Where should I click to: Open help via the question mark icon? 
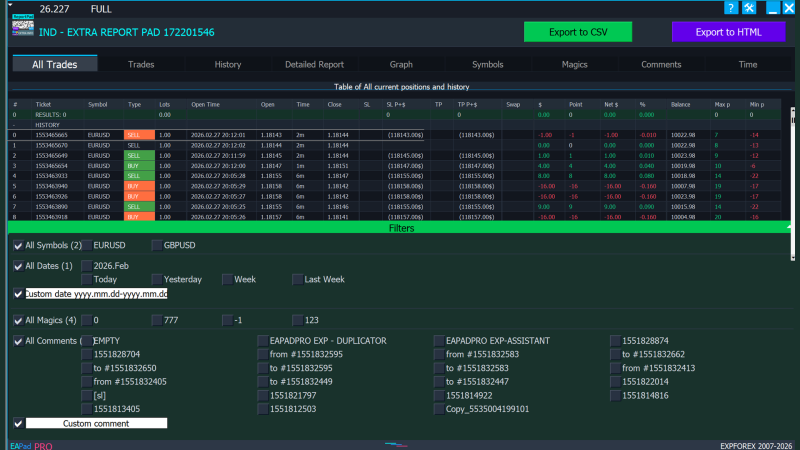pos(731,8)
